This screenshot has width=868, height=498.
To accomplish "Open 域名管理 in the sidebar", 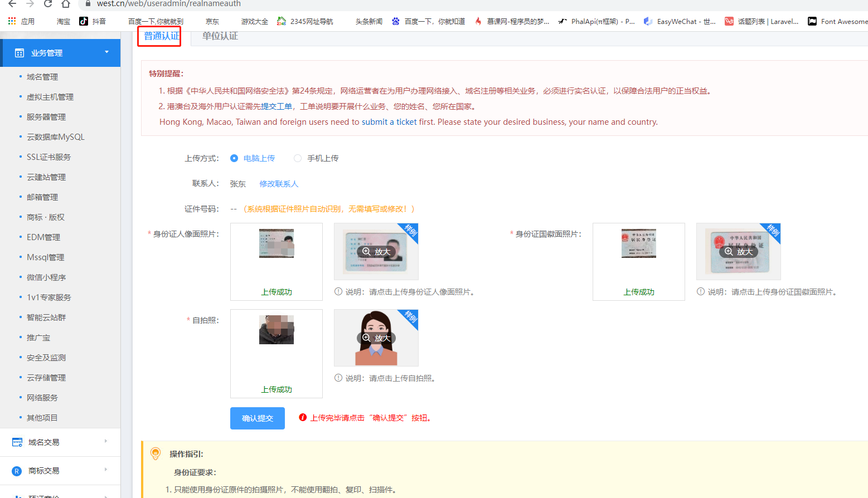I will 42,77.
